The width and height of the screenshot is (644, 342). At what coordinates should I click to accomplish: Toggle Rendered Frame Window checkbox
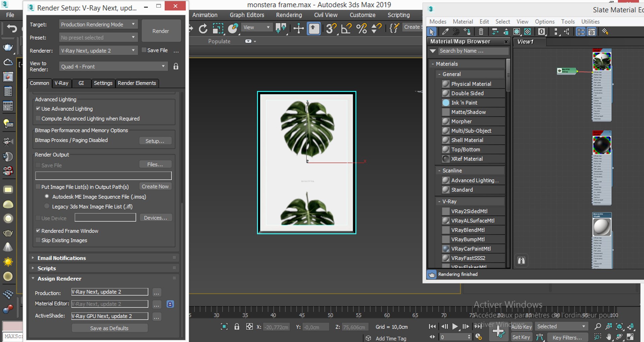point(38,231)
